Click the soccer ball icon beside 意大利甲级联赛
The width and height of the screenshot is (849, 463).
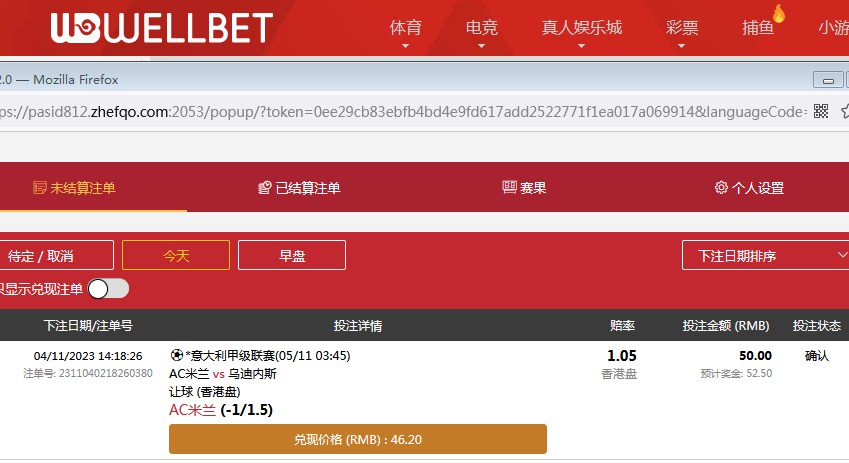(177, 355)
